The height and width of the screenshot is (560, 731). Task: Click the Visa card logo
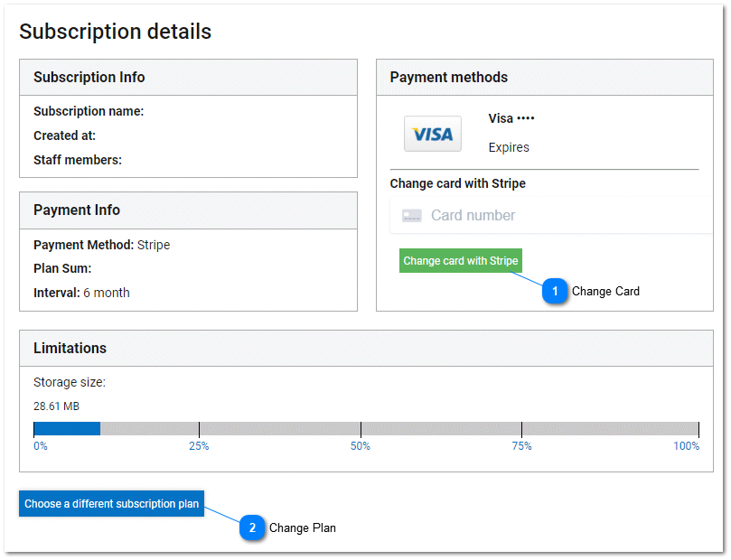(432, 133)
